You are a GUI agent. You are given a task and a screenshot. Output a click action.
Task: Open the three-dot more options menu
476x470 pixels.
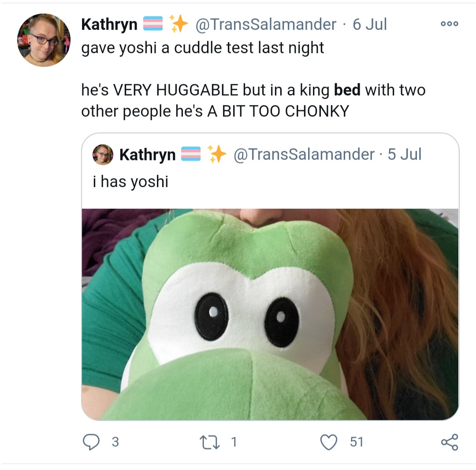pos(449,24)
